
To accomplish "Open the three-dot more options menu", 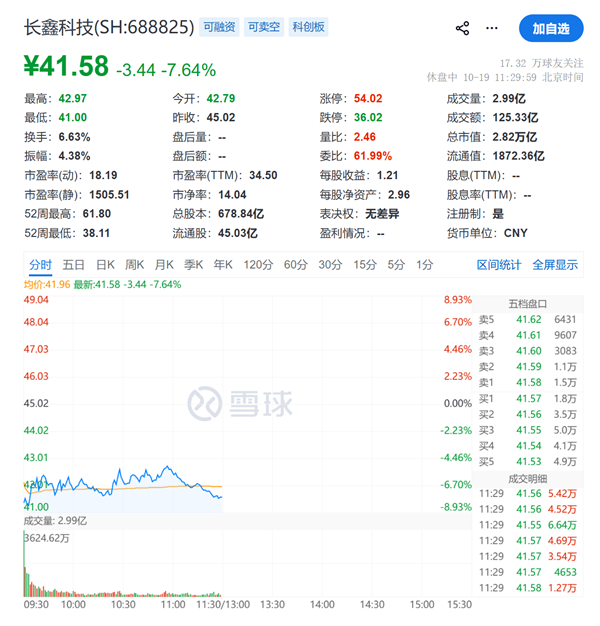I will pyautogui.click(x=491, y=28).
